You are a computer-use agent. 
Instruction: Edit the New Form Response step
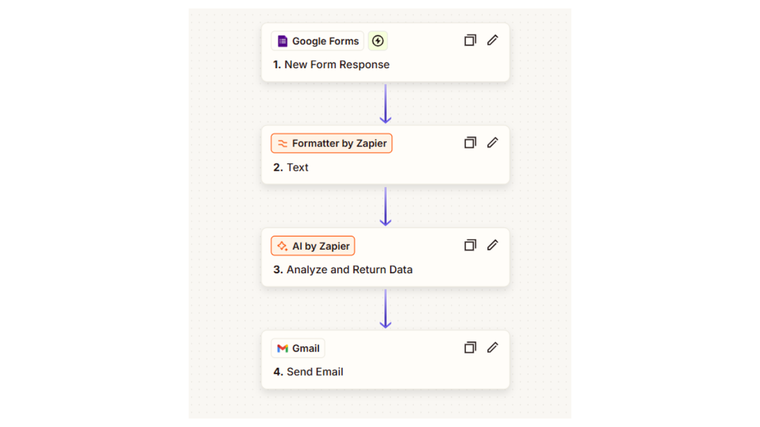pyautogui.click(x=492, y=41)
